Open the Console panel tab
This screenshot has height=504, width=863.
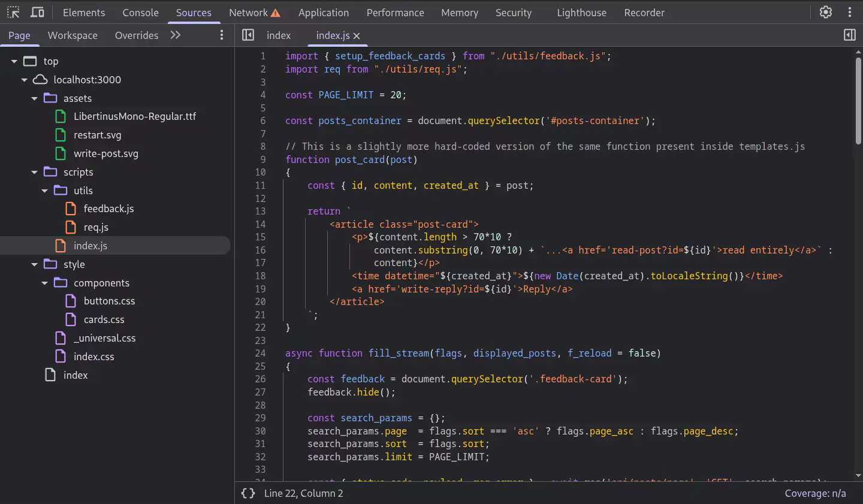pyautogui.click(x=140, y=13)
